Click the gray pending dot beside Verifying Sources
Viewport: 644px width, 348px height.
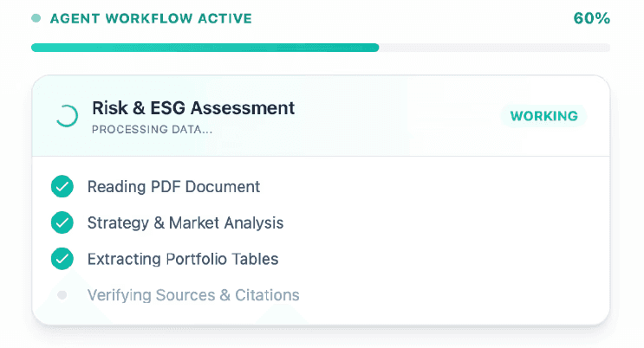[62, 295]
